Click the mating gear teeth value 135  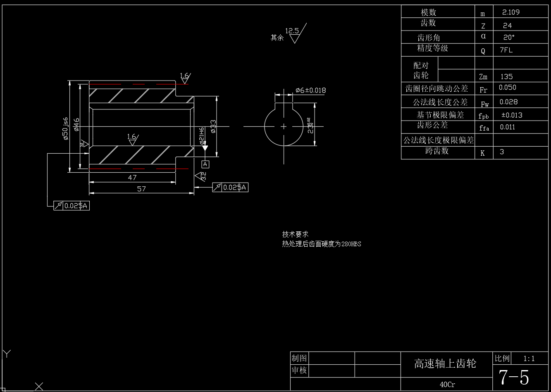[x=506, y=76]
